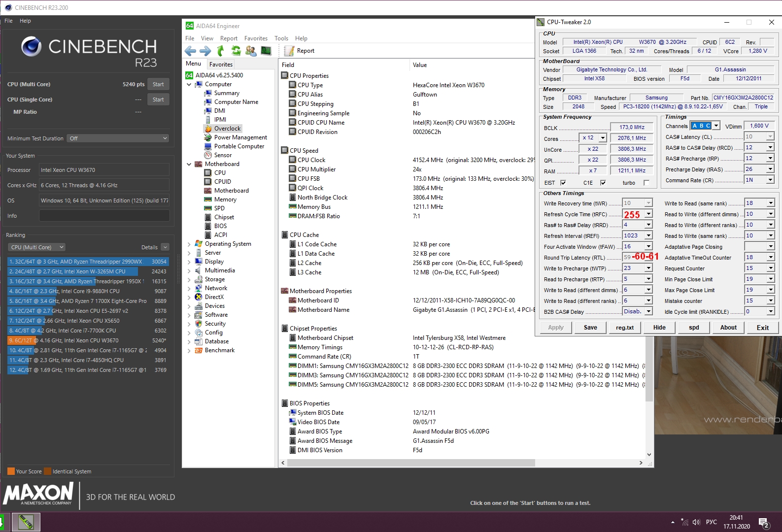Open Cinebench Minimum Test Duration dropdown

[118, 138]
